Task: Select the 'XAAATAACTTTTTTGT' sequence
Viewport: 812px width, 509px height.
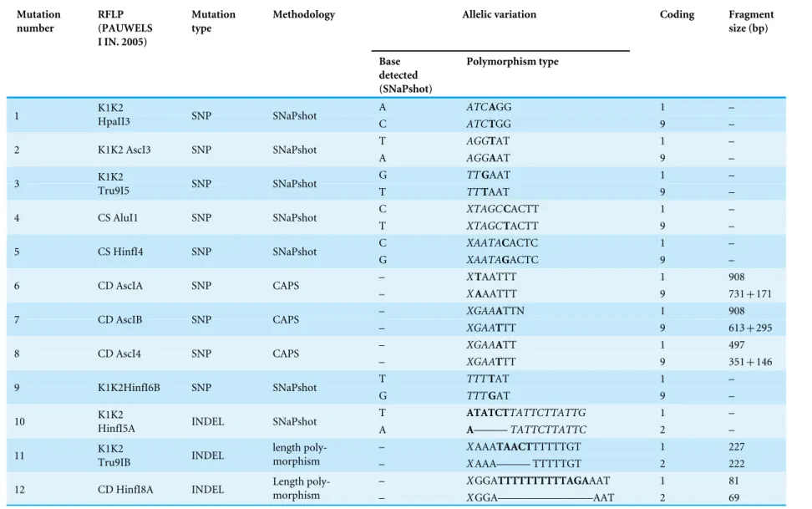Action: pos(524,446)
